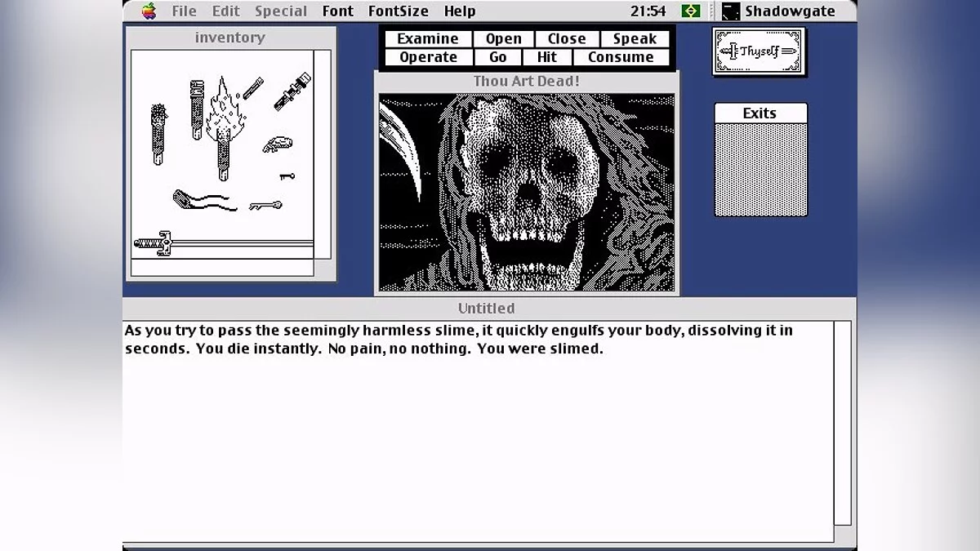Select the long skeleton key in the inventory
The height and width of the screenshot is (551, 980).
tap(265, 205)
